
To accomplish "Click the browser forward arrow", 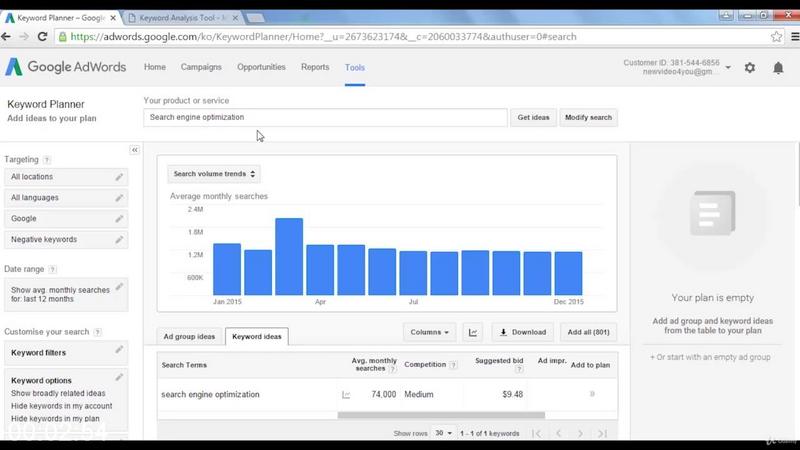I will [24, 37].
